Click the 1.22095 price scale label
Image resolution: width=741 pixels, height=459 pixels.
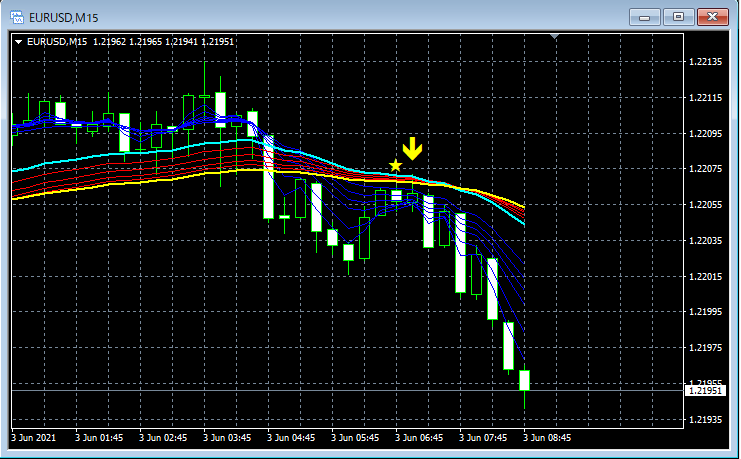[x=706, y=134]
